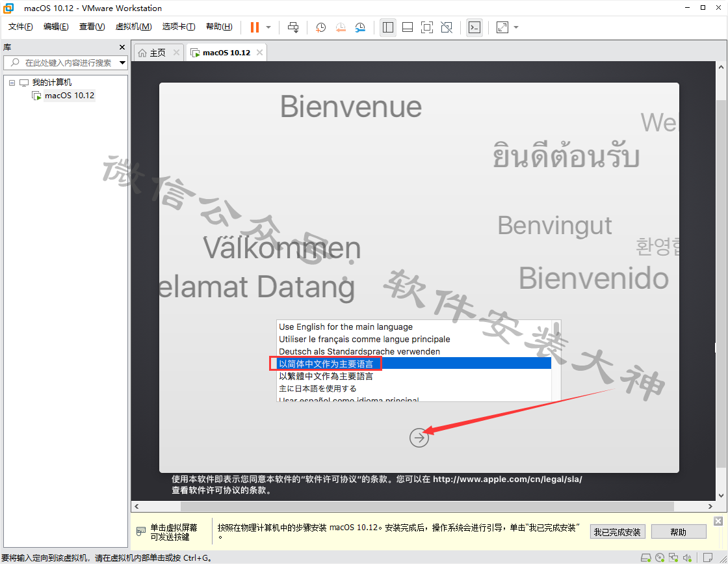Toggle the thumbnail bar view icon
The height and width of the screenshot is (564, 728).
(407, 27)
